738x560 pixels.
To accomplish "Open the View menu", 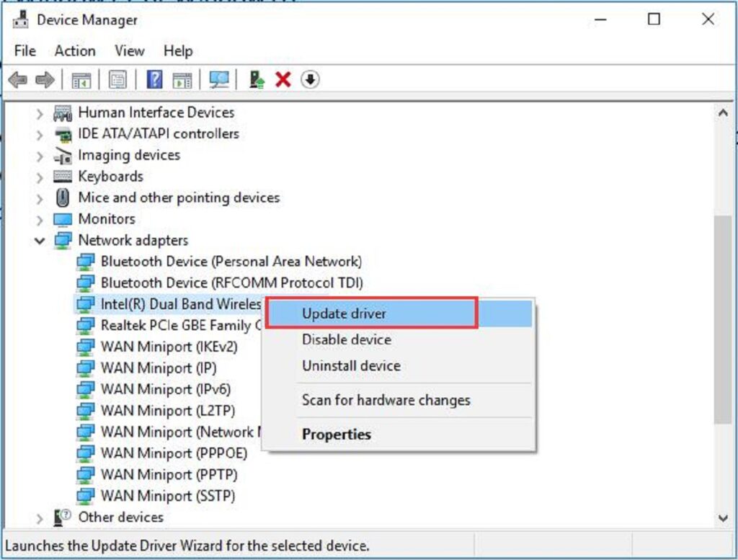I will click(129, 51).
